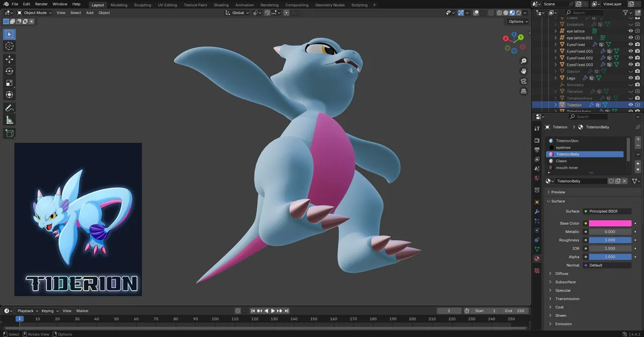Activate the Rotate tool
Screen dimensions: 644x337
coord(9,71)
